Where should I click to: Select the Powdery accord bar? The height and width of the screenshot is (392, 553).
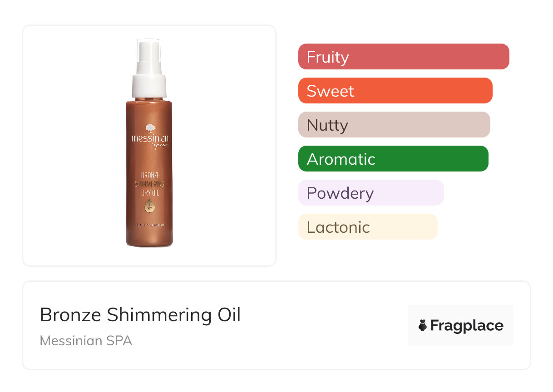click(x=370, y=193)
